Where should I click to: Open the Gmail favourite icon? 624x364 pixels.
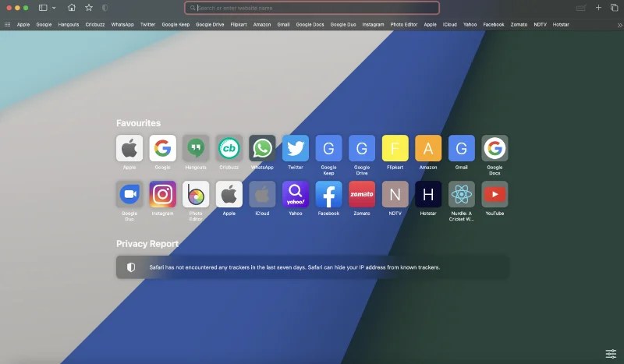(462, 148)
